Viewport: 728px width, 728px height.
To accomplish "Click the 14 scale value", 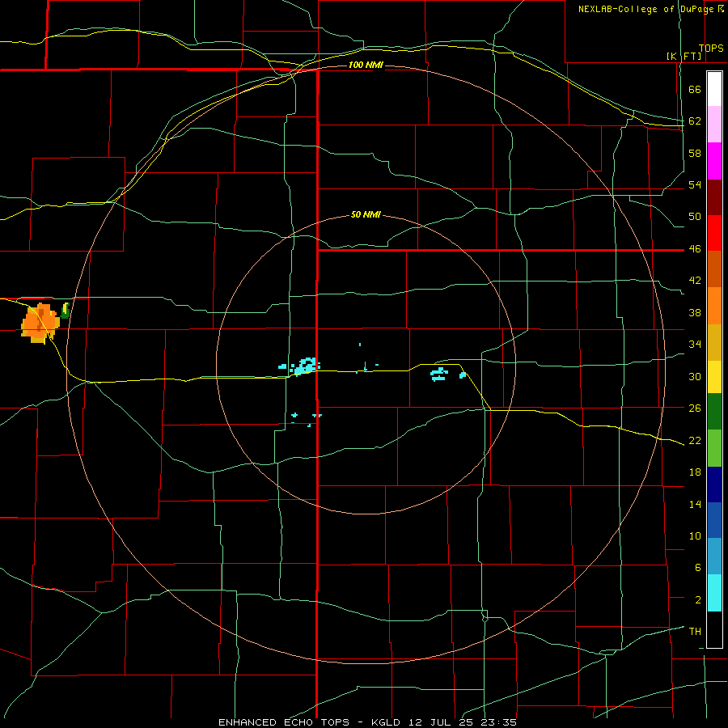I will [695, 504].
